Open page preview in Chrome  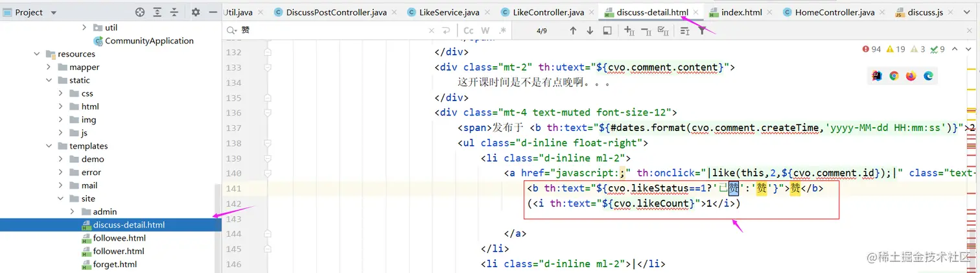pos(894,76)
